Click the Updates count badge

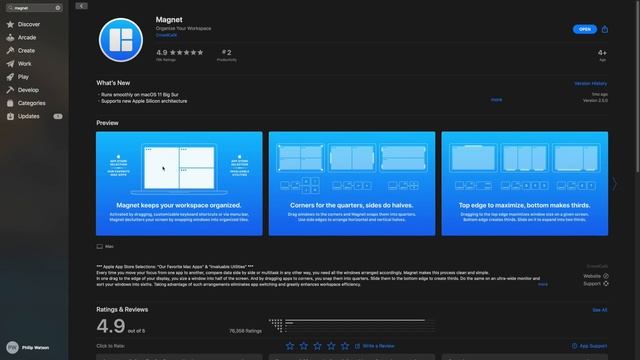tap(58, 116)
